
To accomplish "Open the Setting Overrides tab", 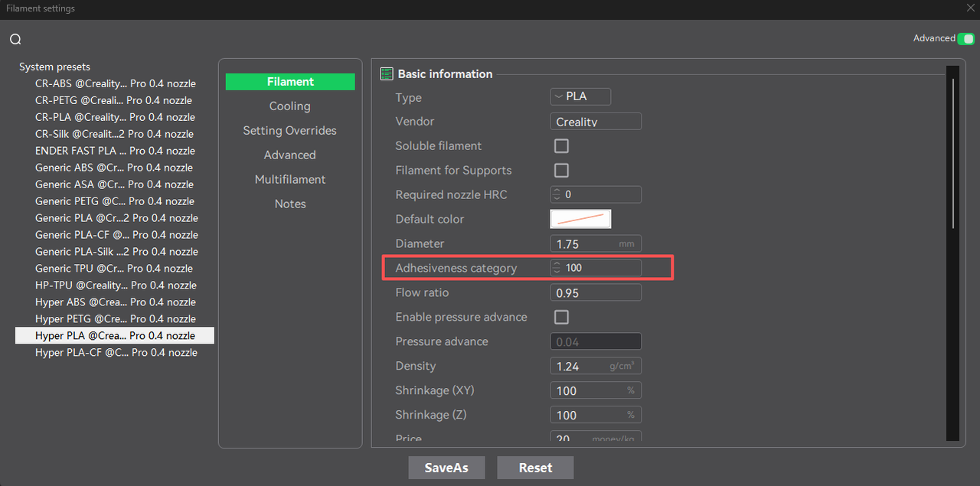I will pyautogui.click(x=289, y=131).
